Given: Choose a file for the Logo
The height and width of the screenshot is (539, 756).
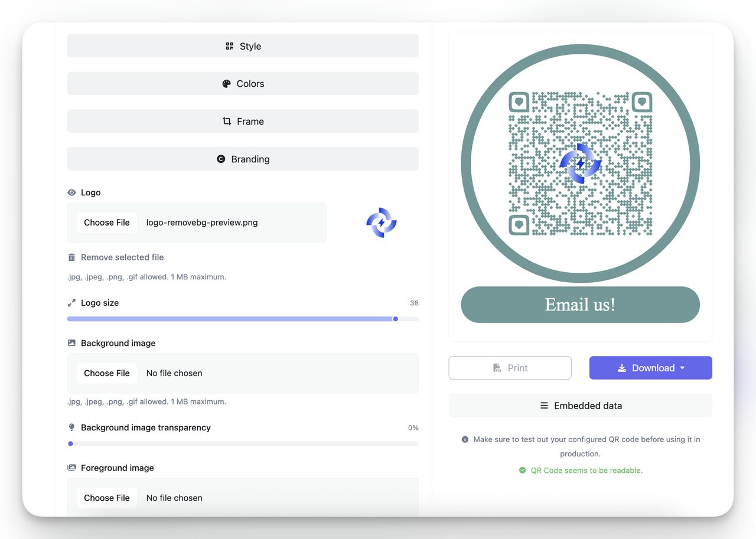Looking at the screenshot, I should [107, 223].
